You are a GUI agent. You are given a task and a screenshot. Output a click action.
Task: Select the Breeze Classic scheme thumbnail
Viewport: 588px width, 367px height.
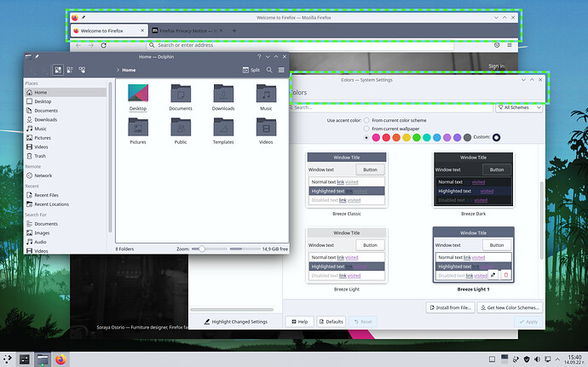(x=347, y=179)
